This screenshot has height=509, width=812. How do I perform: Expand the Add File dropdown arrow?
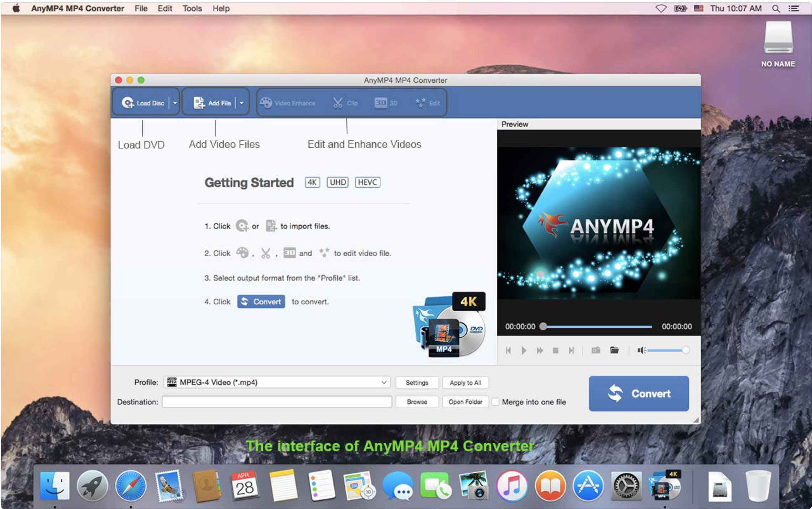tap(241, 103)
